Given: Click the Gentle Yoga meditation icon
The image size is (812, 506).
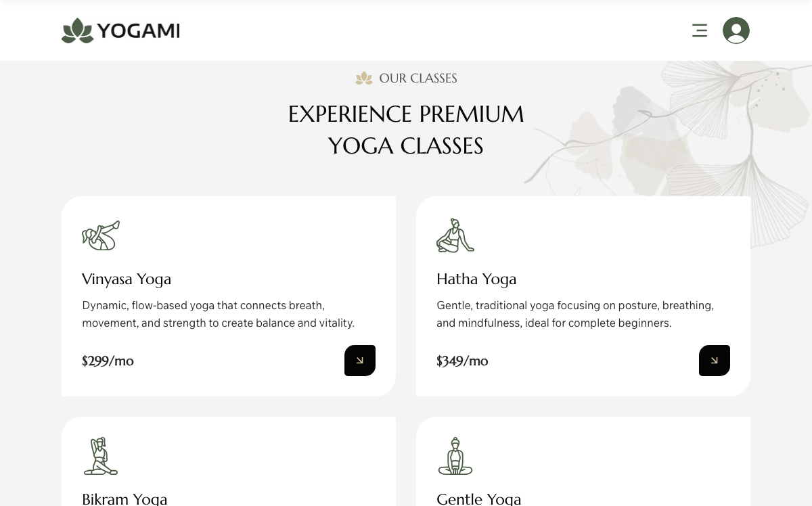Looking at the screenshot, I should (x=455, y=456).
